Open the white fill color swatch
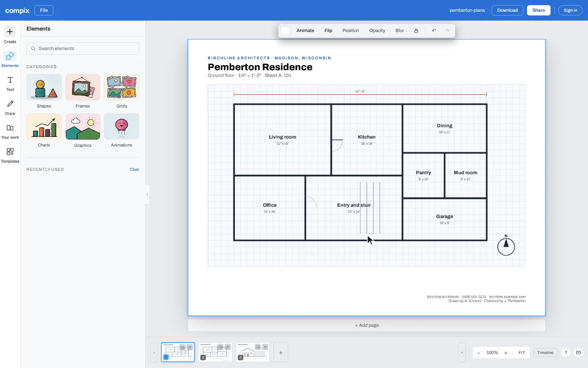 coord(286,31)
